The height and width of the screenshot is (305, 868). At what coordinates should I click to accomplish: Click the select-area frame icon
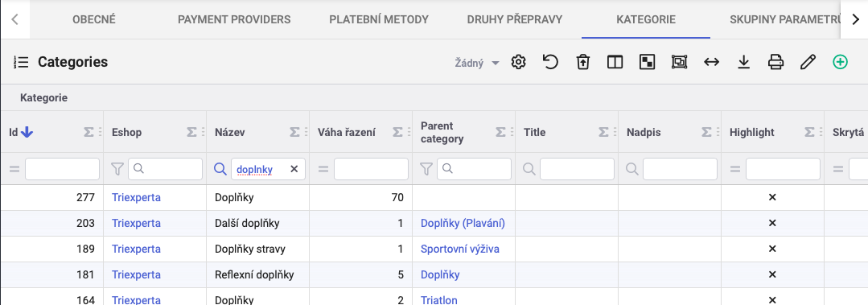point(679,62)
